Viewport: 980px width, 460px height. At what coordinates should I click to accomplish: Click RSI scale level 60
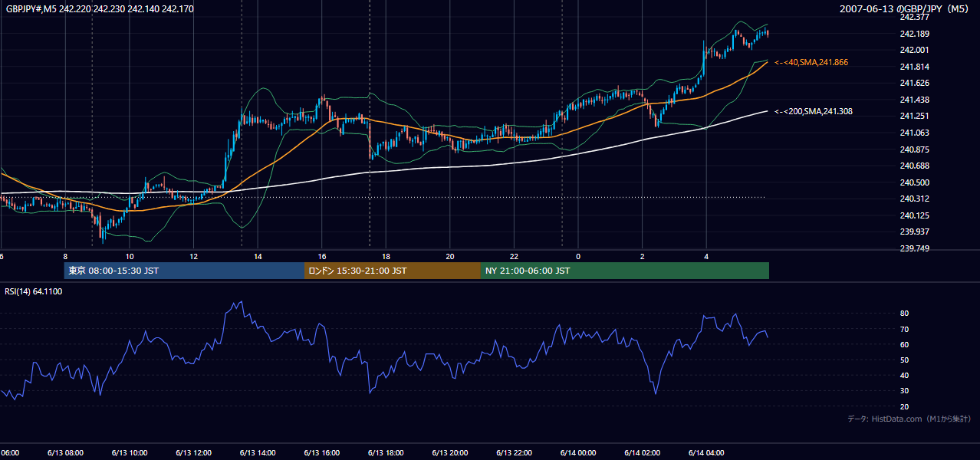[x=904, y=344]
